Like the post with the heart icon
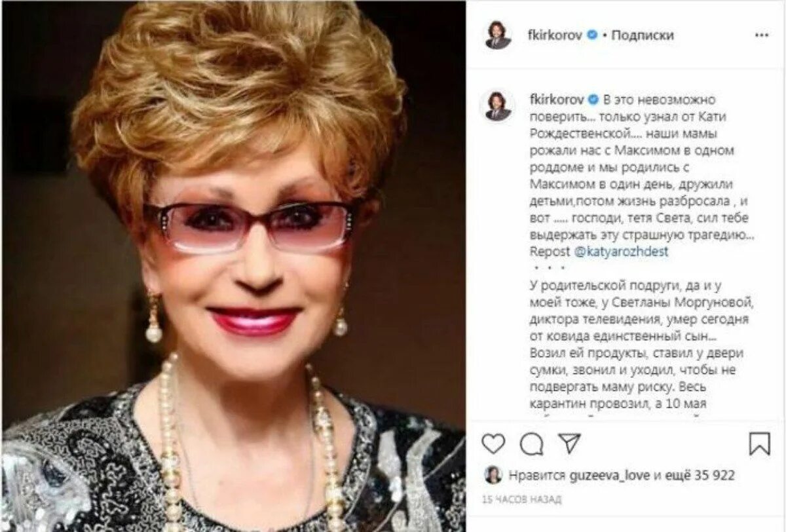The image size is (786, 532). pos(493,444)
